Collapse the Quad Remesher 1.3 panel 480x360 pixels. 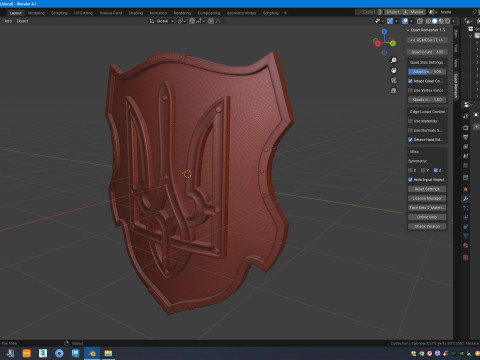408,30
